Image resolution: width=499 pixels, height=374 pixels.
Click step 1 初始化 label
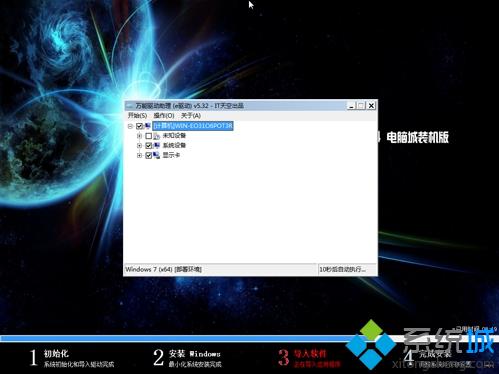[56, 354]
